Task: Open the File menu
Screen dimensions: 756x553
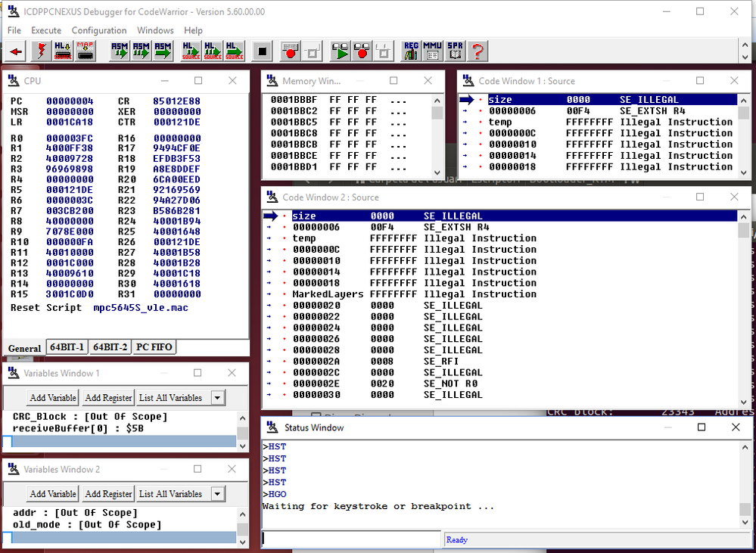Action: point(14,30)
